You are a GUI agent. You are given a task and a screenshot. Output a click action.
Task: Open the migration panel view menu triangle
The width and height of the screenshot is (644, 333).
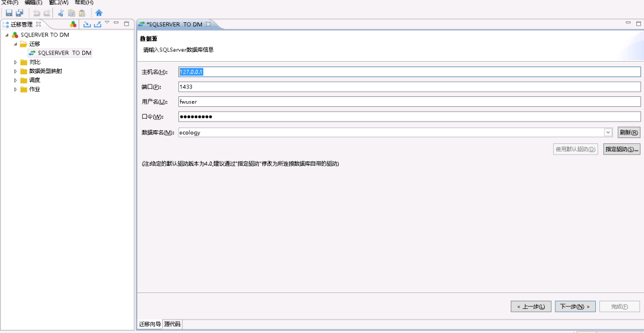tap(107, 22)
